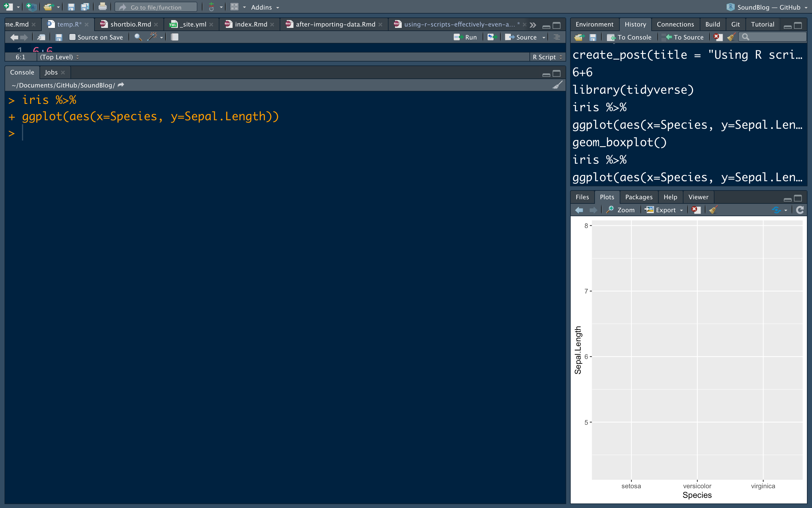Show source document in new window
This screenshot has width=812, height=508.
(41, 37)
